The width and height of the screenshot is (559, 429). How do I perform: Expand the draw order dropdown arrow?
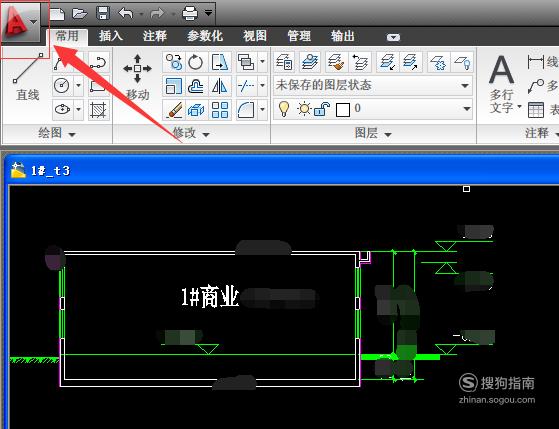tap(262, 62)
